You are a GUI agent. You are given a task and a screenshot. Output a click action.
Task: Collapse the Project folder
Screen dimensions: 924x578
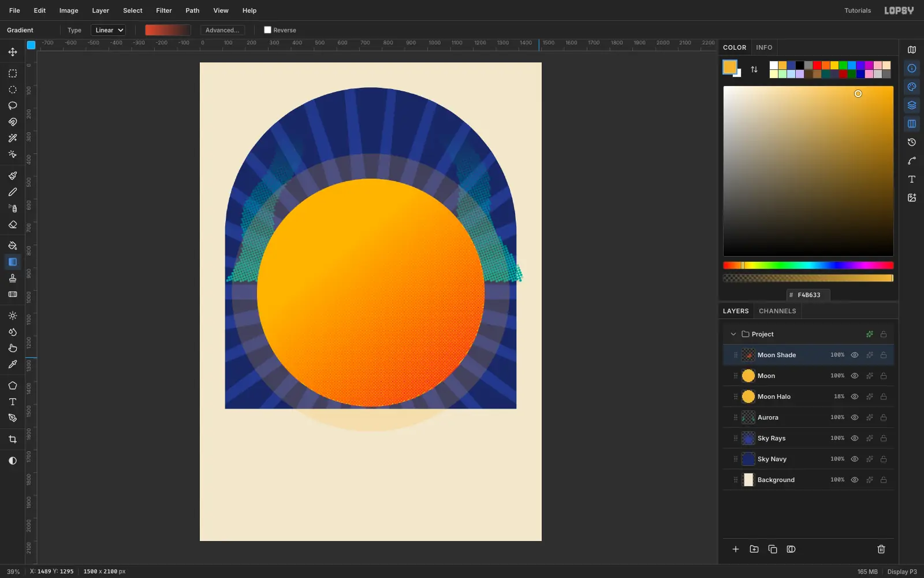pyautogui.click(x=733, y=334)
